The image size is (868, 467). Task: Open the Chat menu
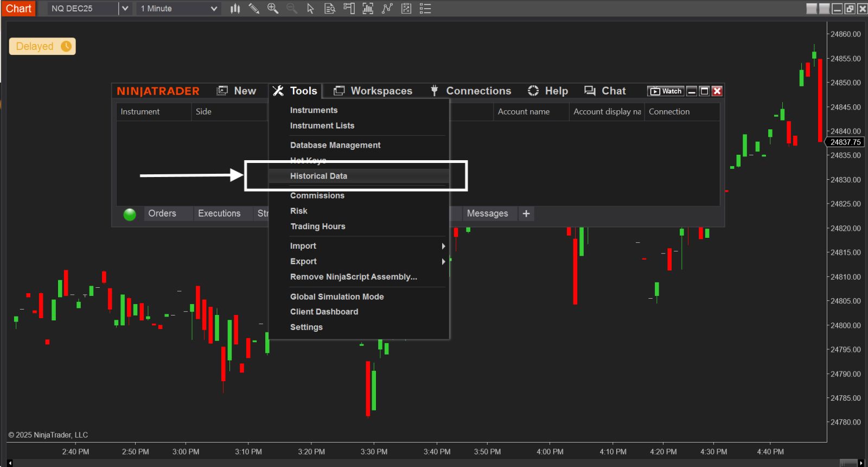(x=605, y=91)
